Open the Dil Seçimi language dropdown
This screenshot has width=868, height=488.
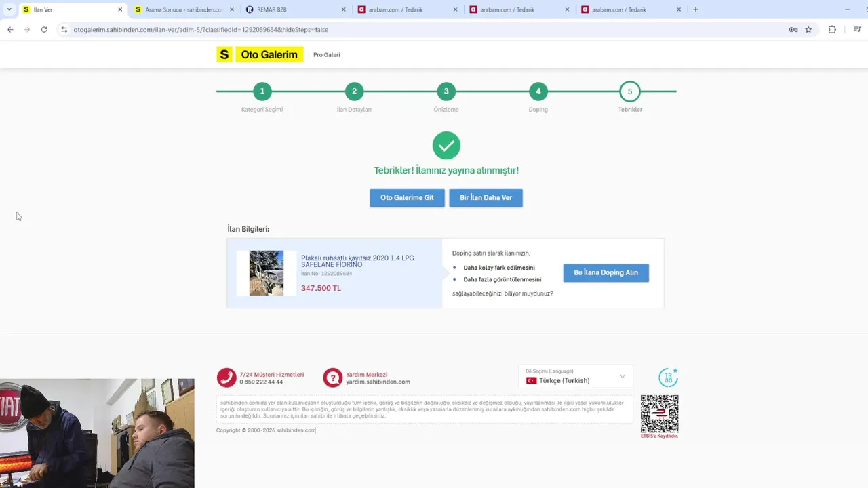pos(576,377)
